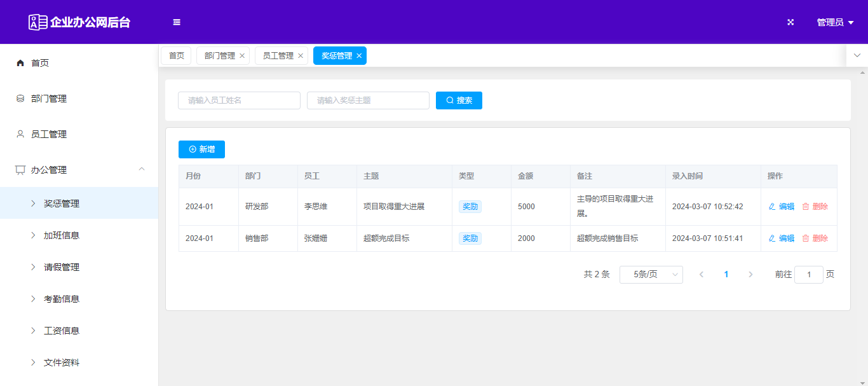Click the 搜索 button
This screenshot has width=868, height=386.
coord(459,100)
